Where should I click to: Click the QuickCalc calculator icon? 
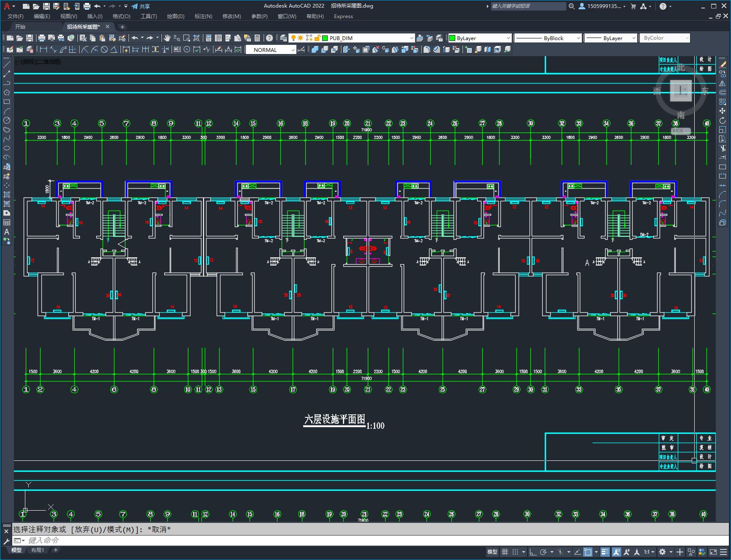coord(257,38)
